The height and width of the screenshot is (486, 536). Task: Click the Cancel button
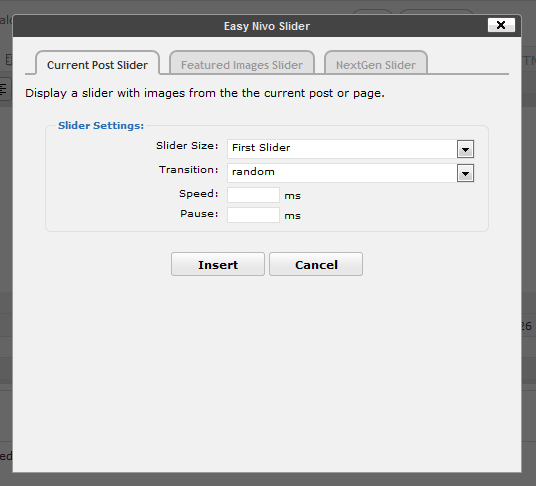click(316, 264)
